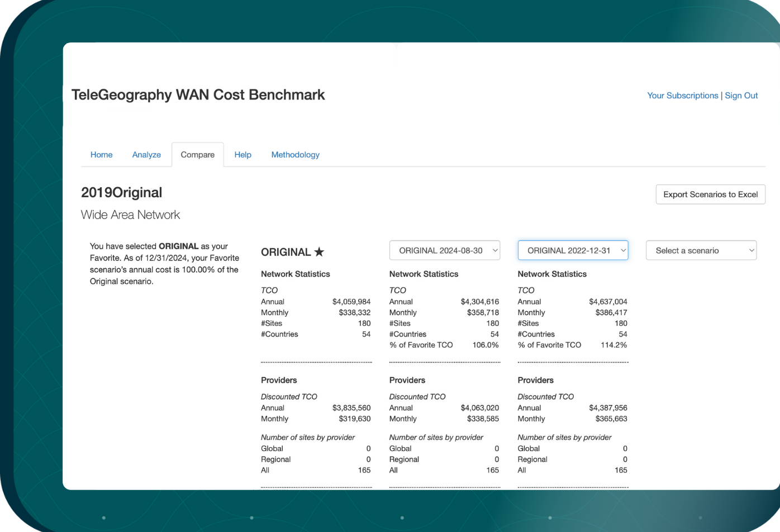Click the TeleGeography WAN Cost Benchmark heading
780x532 pixels.
pos(198,94)
